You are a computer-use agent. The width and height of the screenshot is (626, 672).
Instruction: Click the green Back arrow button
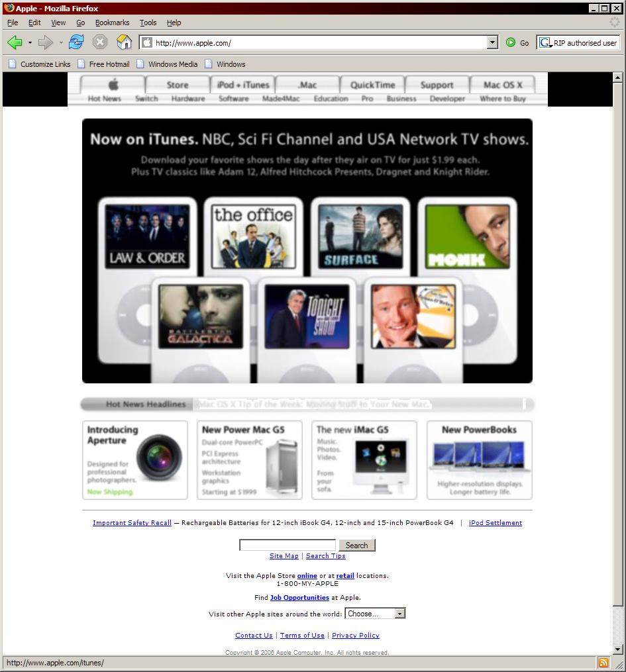tap(15, 42)
